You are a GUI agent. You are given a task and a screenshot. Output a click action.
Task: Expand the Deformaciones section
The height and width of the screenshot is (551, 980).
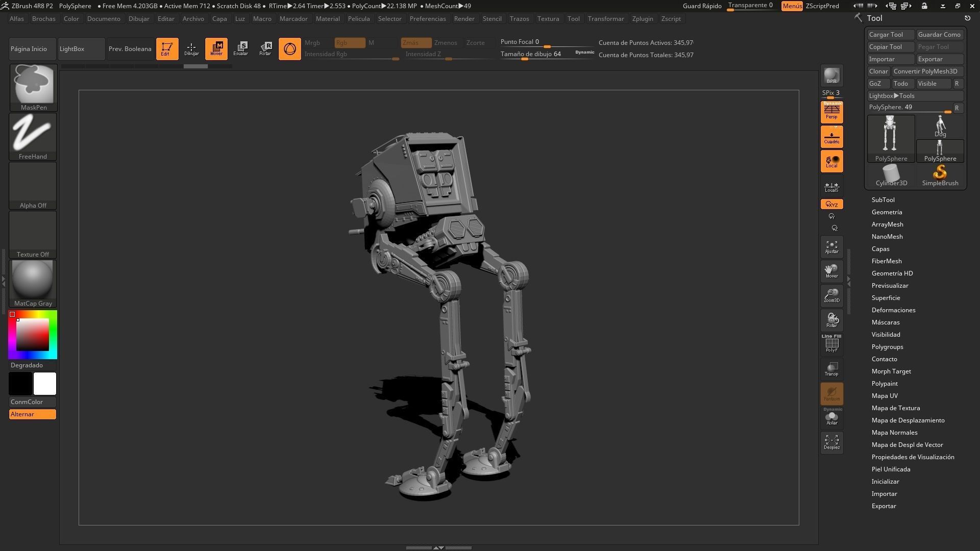click(894, 310)
